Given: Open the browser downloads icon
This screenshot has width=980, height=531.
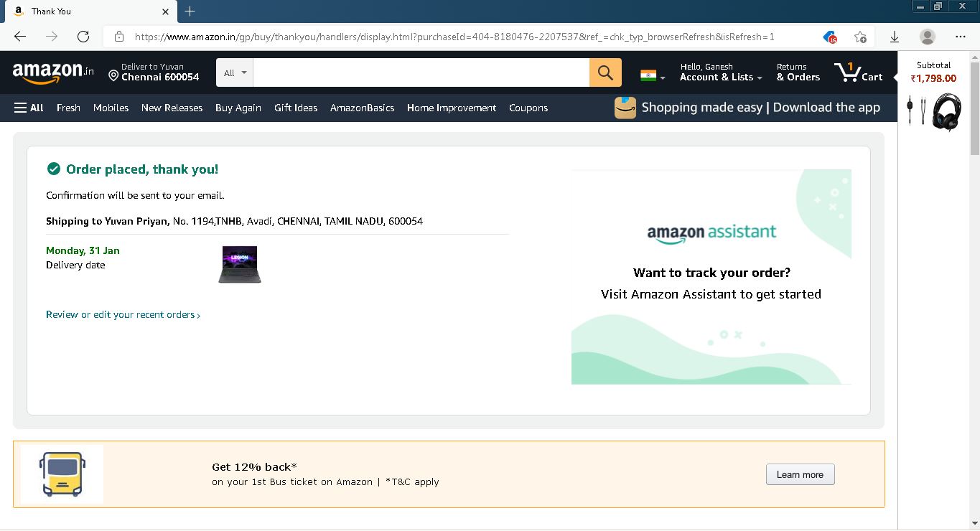Looking at the screenshot, I should click(895, 37).
